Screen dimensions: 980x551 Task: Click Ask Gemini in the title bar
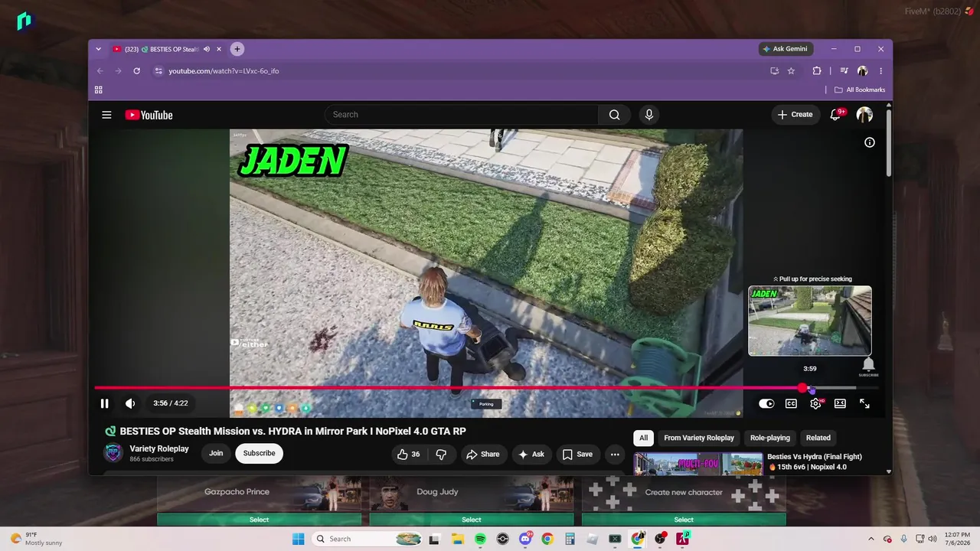(x=785, y=49)
